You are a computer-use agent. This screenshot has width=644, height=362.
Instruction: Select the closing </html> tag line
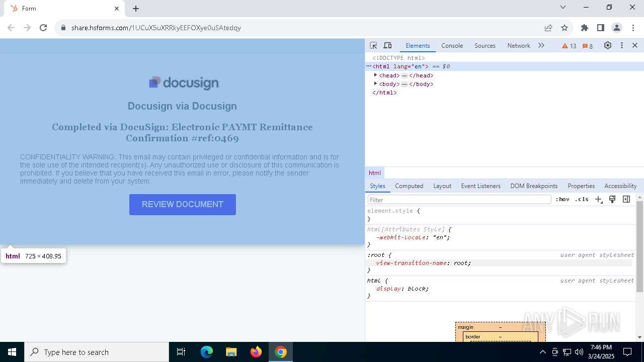[x=384, y=93]
